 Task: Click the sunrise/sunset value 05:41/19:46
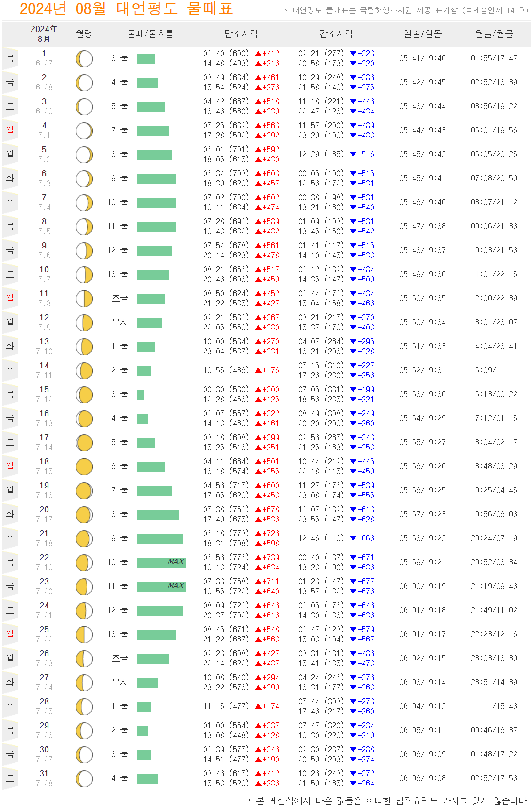[x=423, y=59]
